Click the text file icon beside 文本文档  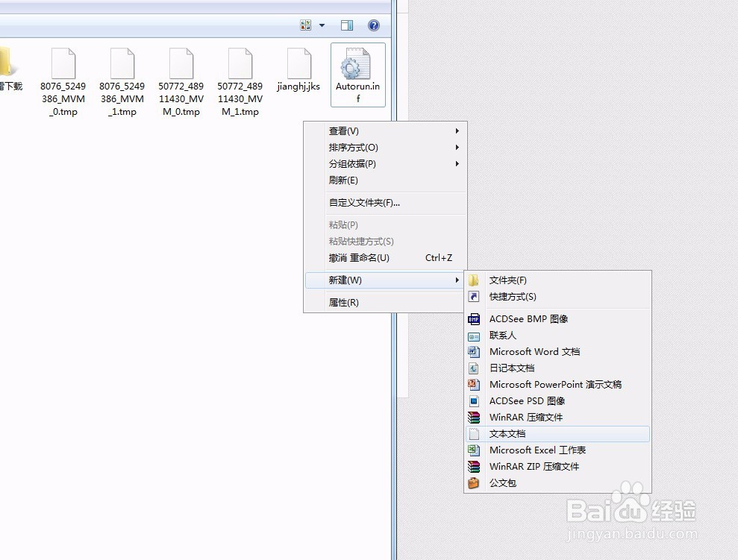[x=474, y=434]
